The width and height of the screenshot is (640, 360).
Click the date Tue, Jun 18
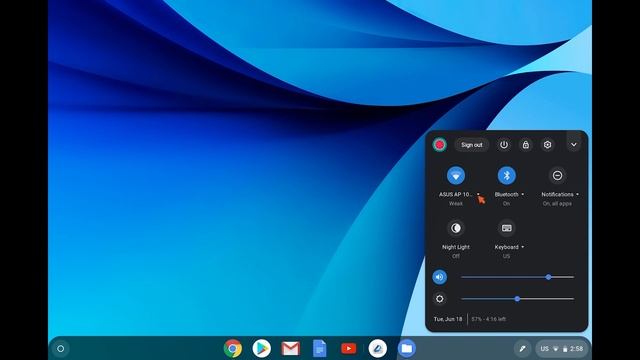(448, 319)
